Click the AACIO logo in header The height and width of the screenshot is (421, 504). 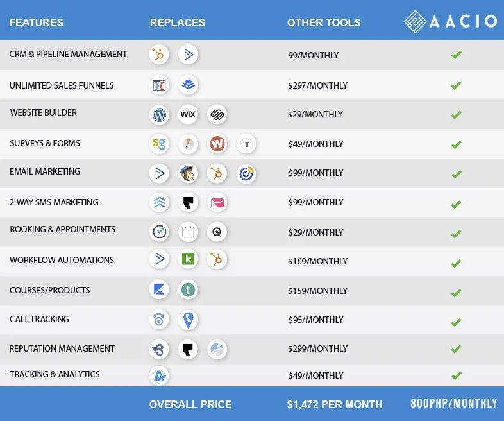pyautogui.click(x=451, y=21)
